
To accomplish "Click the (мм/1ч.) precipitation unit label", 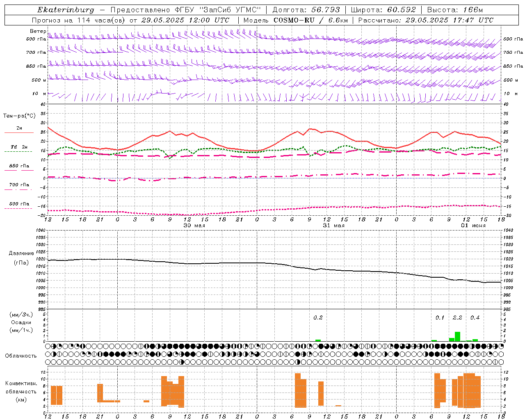I will 21,330.
